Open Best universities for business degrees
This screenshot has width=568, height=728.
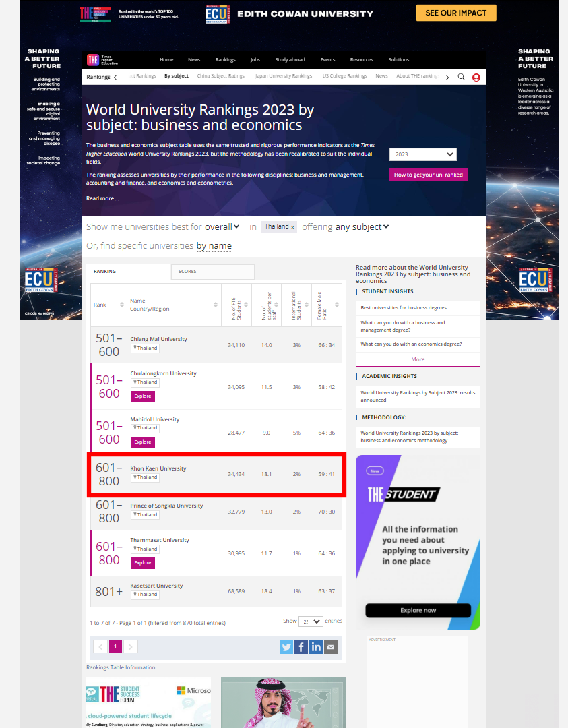pyautogui.click(x=404, y=308)
